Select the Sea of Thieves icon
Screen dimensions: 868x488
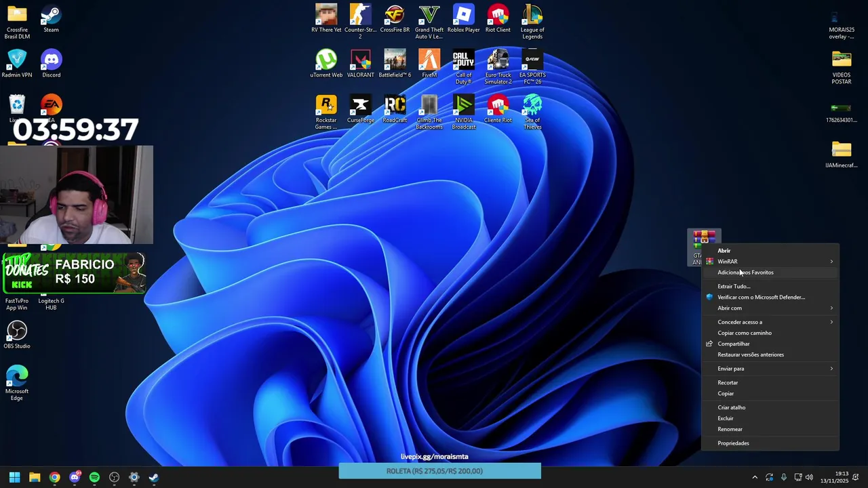532,113
